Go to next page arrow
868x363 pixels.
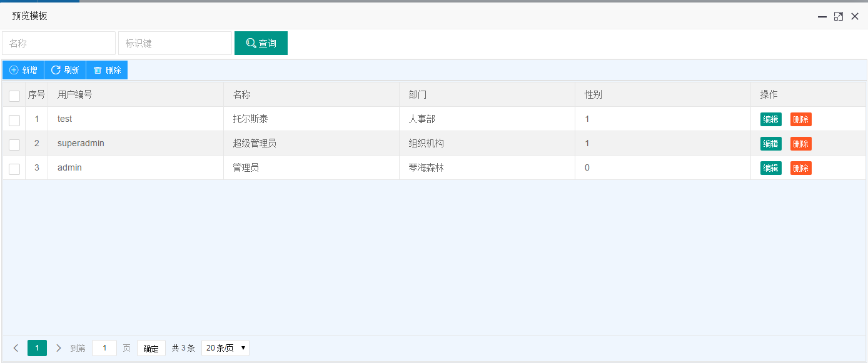tap(59, 348)
